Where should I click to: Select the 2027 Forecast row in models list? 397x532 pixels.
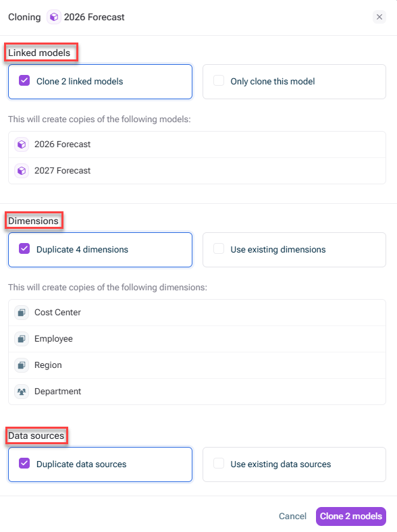(197, 171)
